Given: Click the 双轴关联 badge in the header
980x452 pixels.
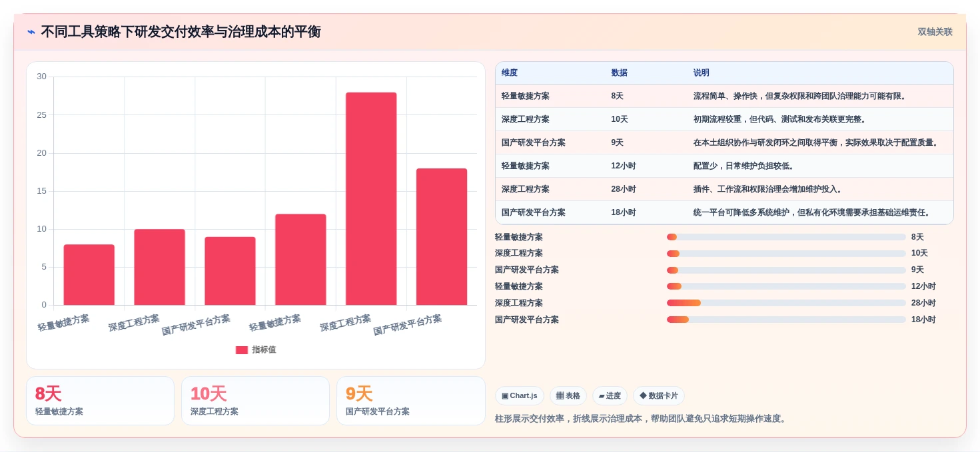Looking at the screenshot, I should pyautogui.click(x=935, y=31).
